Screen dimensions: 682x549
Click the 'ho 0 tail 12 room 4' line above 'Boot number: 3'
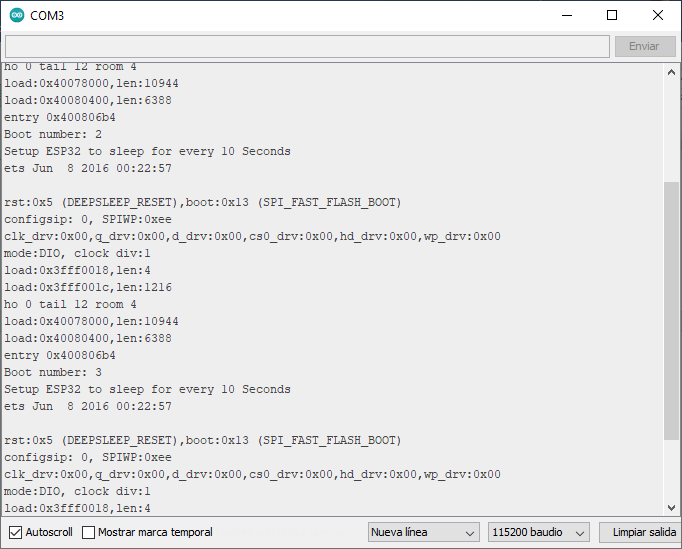click(x=70, y=304)
